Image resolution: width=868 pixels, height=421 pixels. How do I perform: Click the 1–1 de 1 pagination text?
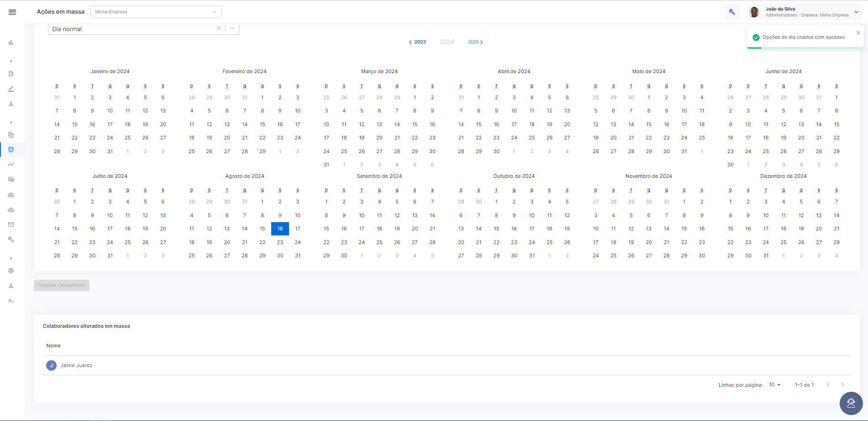point(804,385)
